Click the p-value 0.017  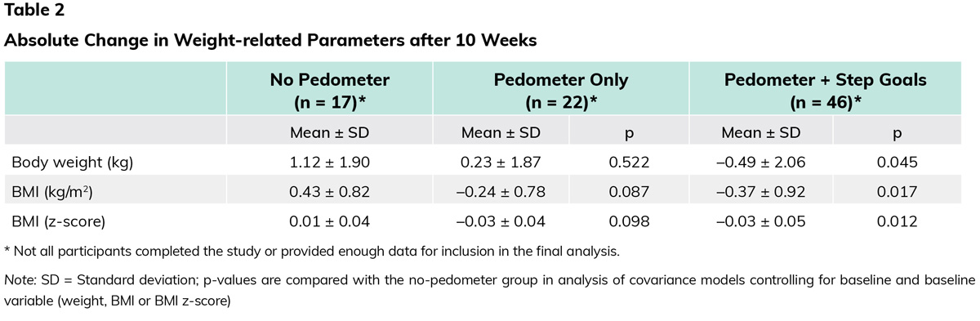(897, 192)
